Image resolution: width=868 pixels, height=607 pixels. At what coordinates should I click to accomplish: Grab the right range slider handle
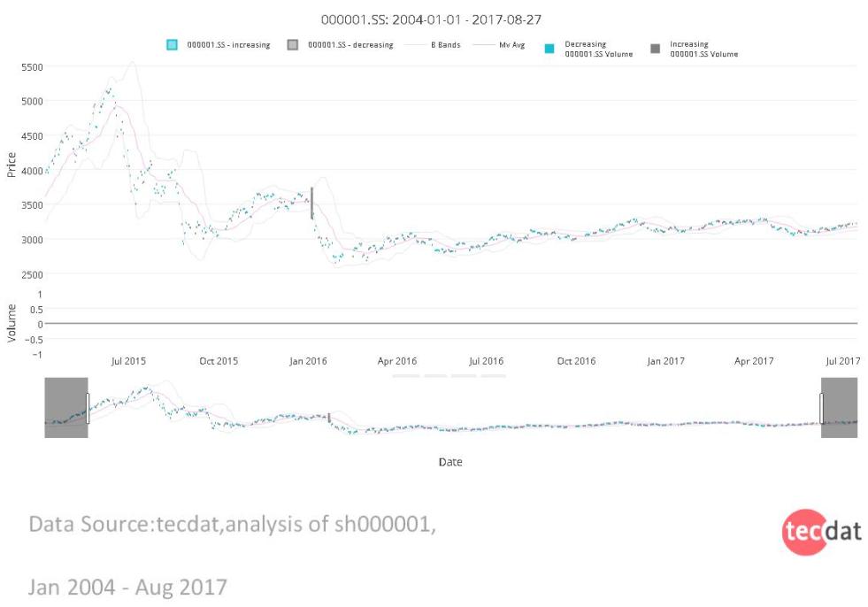[x=821, y=409]
